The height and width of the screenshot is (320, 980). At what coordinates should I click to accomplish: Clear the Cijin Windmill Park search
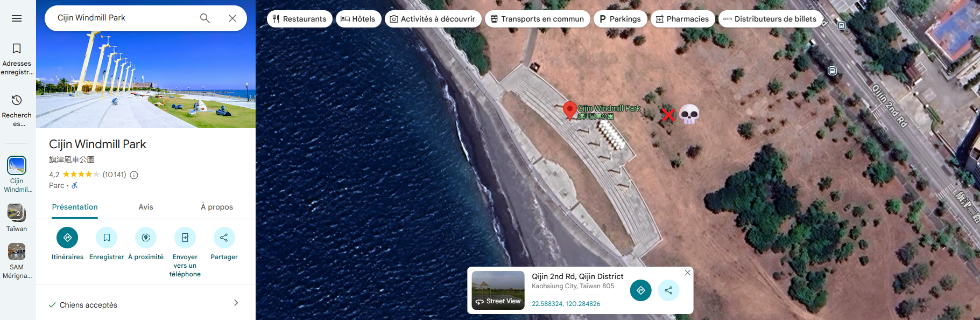(232, 18)
